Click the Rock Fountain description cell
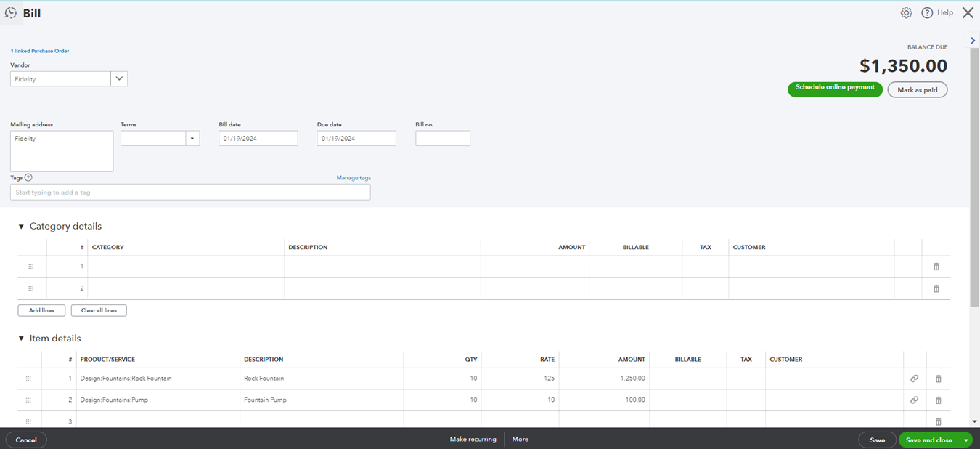Screen dimensions: 980x449 point(322,379)
